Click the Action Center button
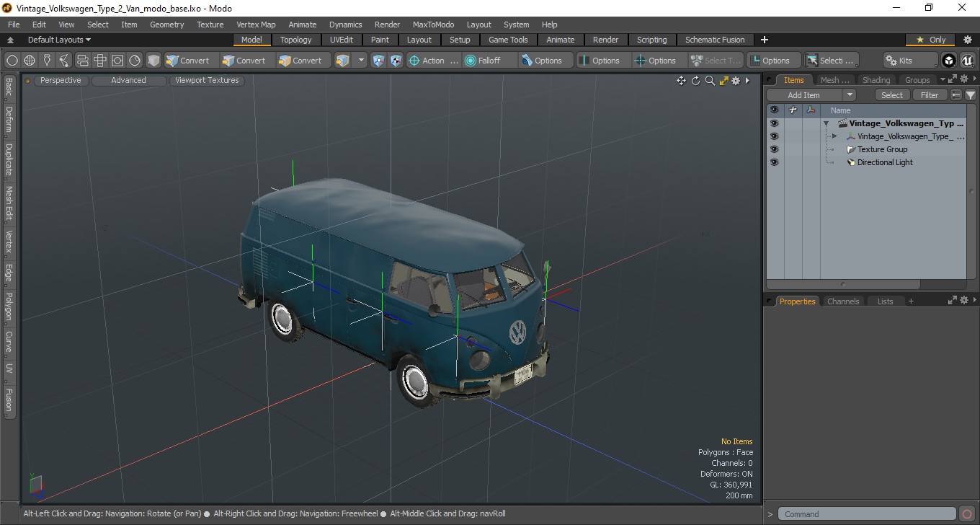 [x=434, y=61]
